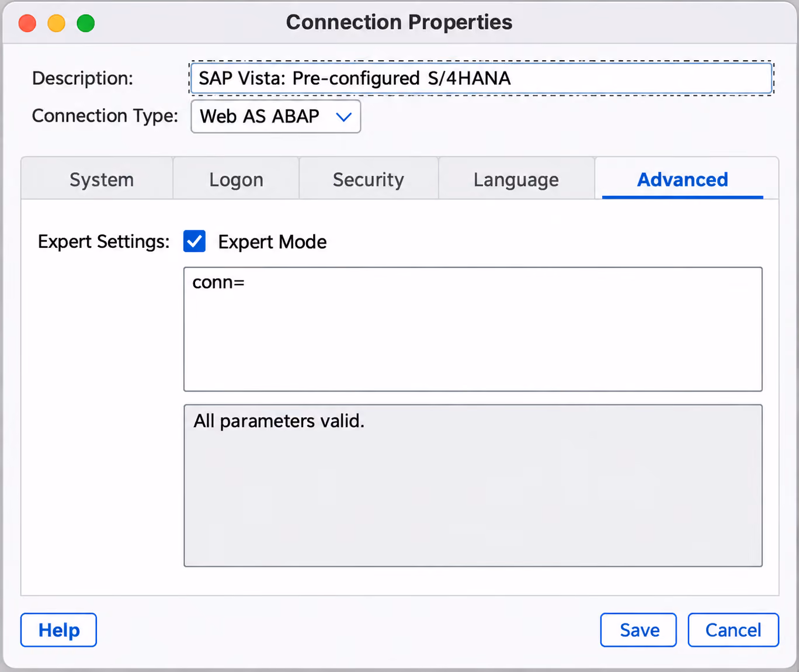Click the red close window button
This screenshot has width=799, height=672.
pos(27,23)
